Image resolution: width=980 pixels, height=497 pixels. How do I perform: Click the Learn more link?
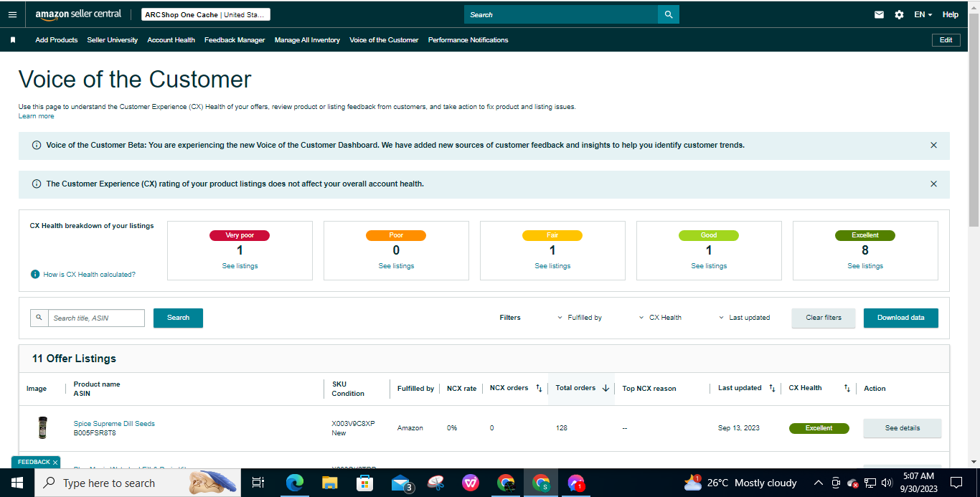point(36,116)
